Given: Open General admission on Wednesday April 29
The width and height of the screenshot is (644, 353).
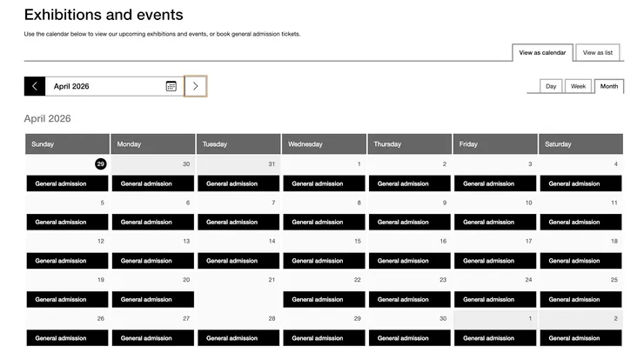Looking at the screenshot, I should (x=324, y=338).
